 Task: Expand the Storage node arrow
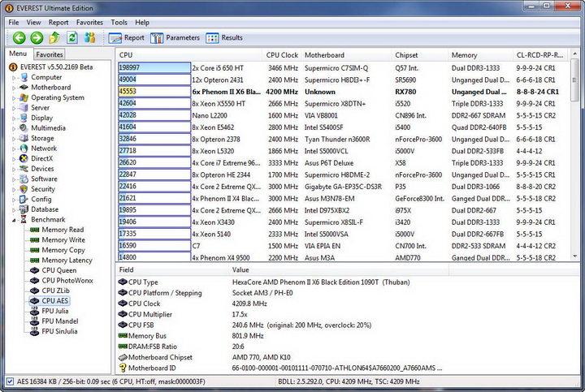coord(14,139)
